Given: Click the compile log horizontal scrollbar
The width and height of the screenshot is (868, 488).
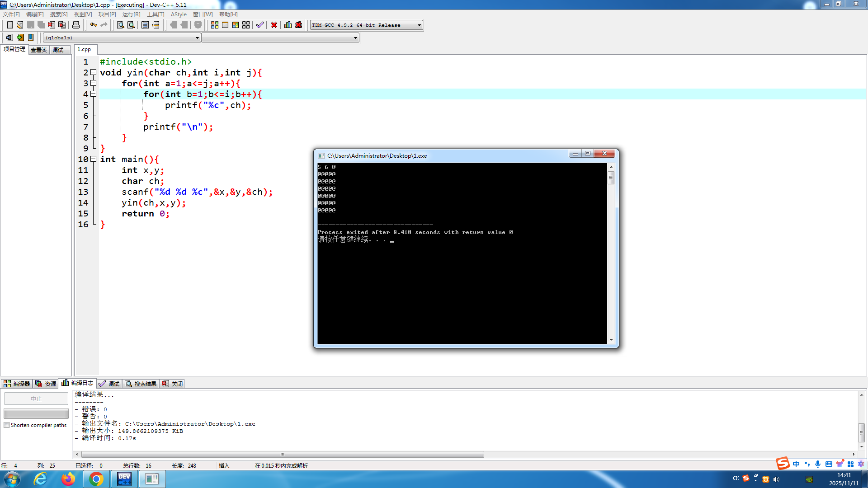Looking at the screenshot, I should (x=283, y=454).
